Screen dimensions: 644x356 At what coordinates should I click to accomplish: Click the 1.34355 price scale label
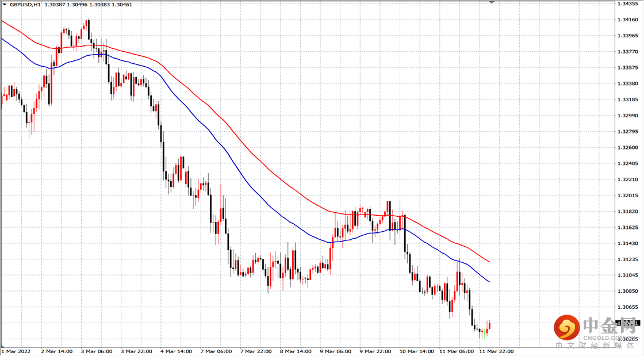coord(627,3)
